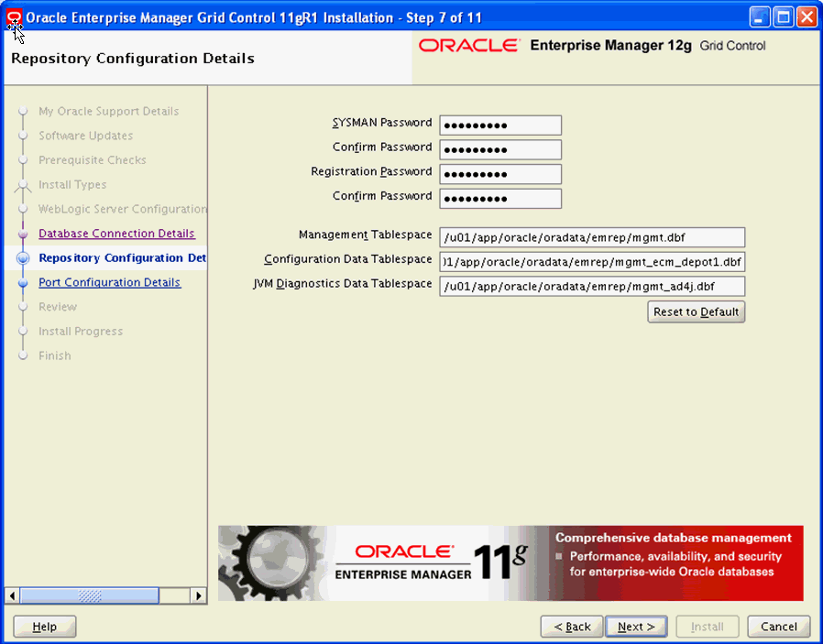Click the Configuration Data Tablespace label
Viewport: 823px width, 644px height.
tap(348, 259)
